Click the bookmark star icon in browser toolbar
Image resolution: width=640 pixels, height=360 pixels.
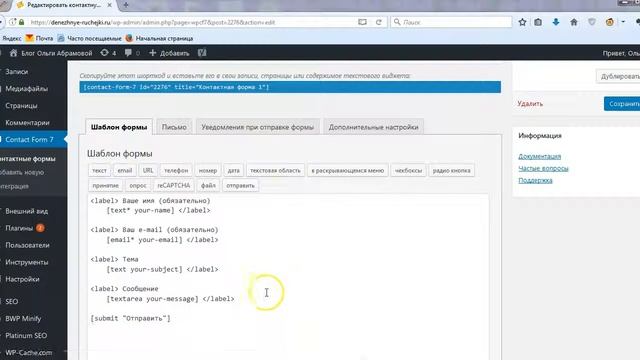522,22
